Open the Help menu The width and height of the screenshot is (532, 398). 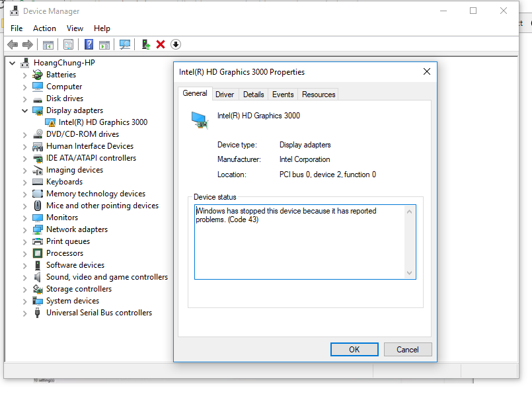[102, 28]
